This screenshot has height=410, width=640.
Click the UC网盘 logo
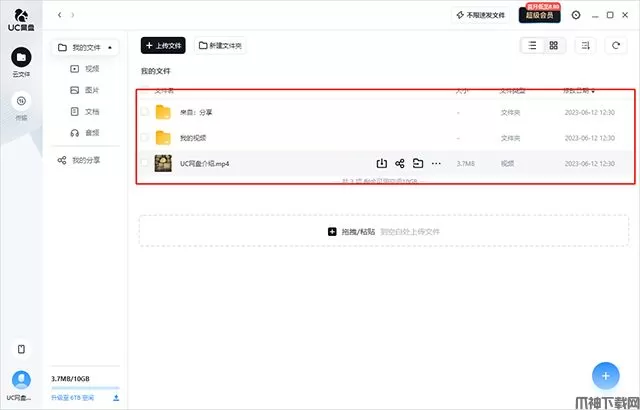point(21,20)
